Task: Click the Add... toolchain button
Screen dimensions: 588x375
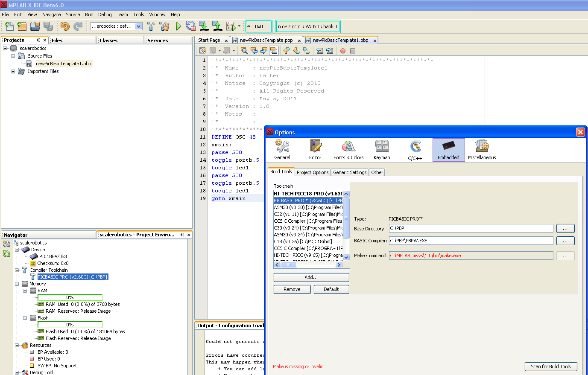Action: [x=311, y=277]
